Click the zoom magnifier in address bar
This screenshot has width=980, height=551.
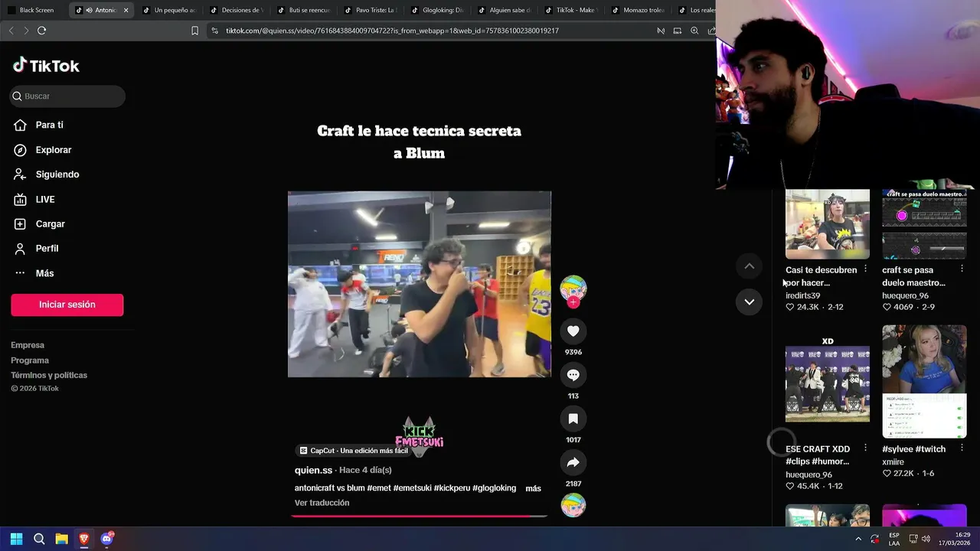pos(694,31)
